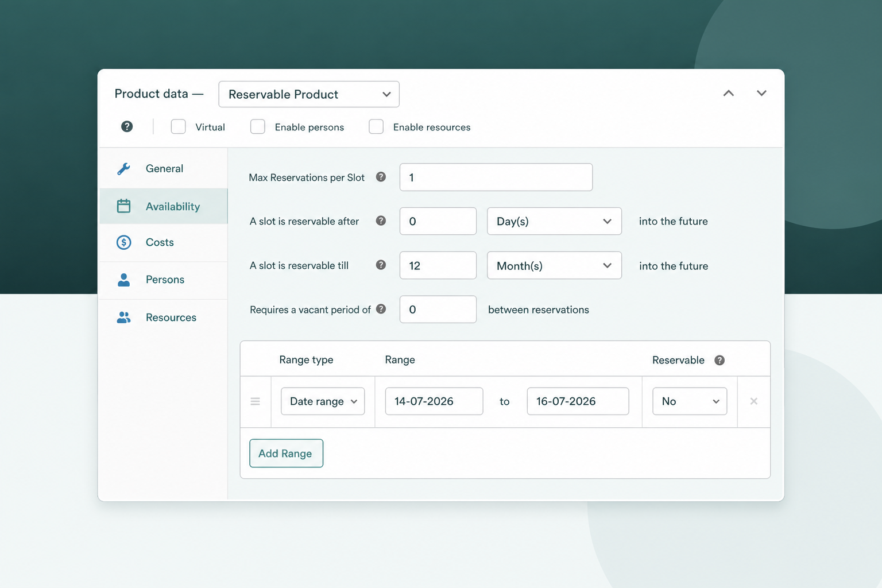Click the end date field 16-07-2026
Screen dimensions: 882x588
click(578, 401)
